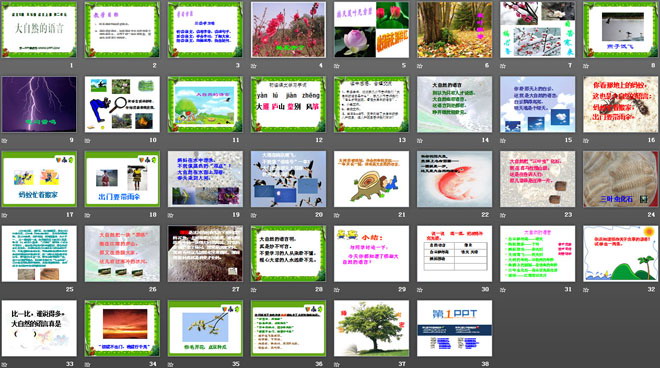Select slide 6 autumn forest photo
660x368 pixels.
[x=455, y=29]
